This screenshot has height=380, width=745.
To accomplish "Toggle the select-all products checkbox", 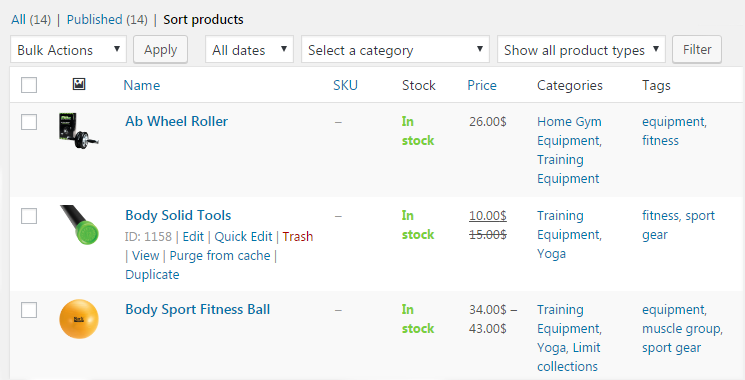I will click(29, 85).
